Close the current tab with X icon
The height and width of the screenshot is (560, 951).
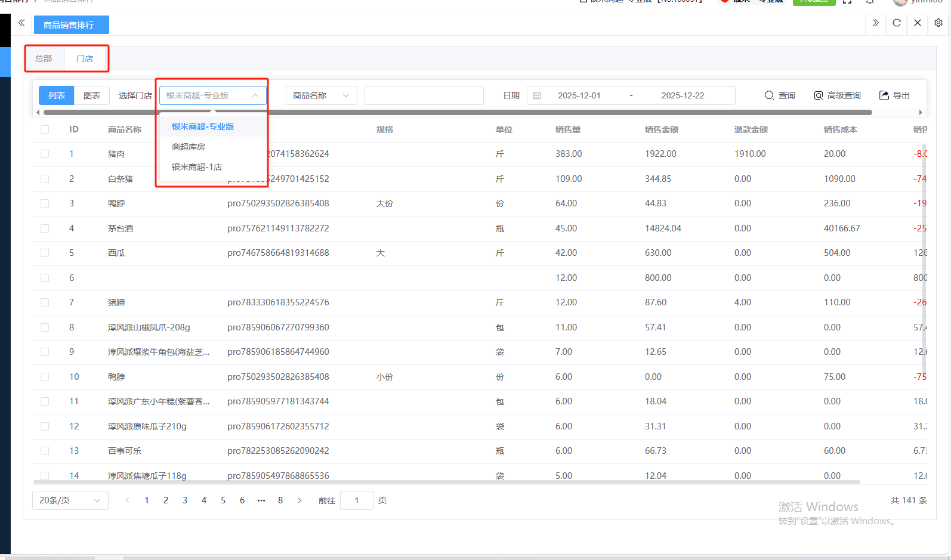pyautogui.click(x=917, y=23)
